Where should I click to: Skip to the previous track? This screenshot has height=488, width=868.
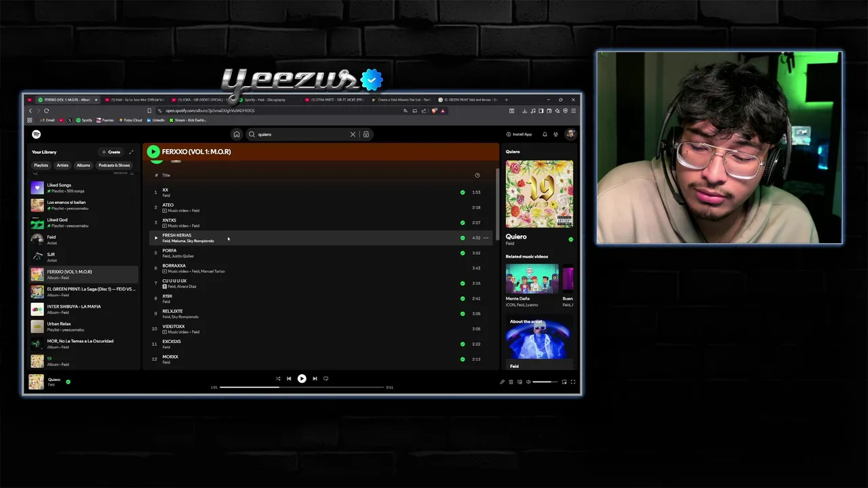point(289,379)
